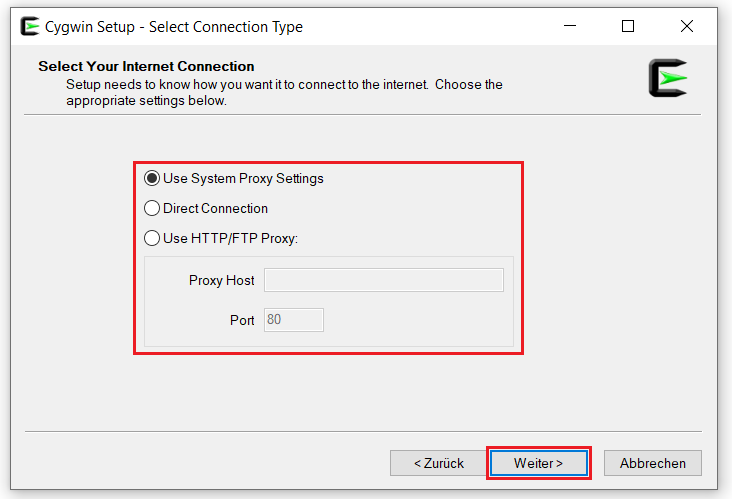
Task: Click the 'Setup needs to know' description text
Action: [x=284, y=85]
